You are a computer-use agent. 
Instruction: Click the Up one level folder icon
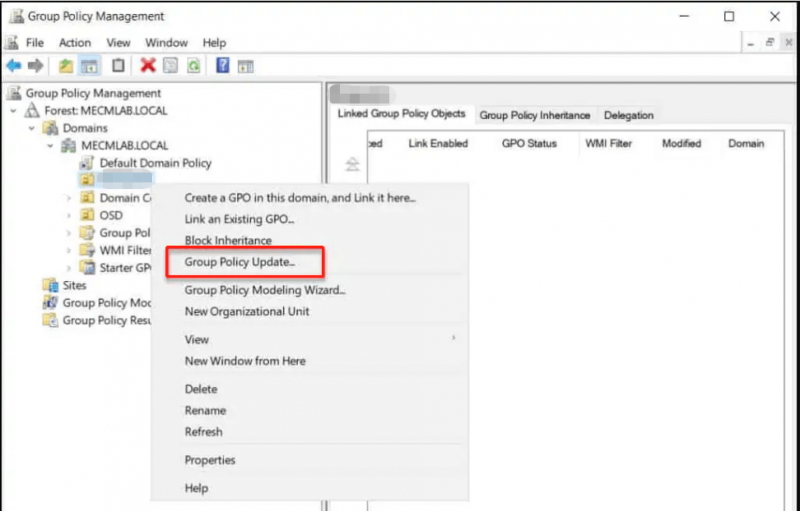pos(66,65)
